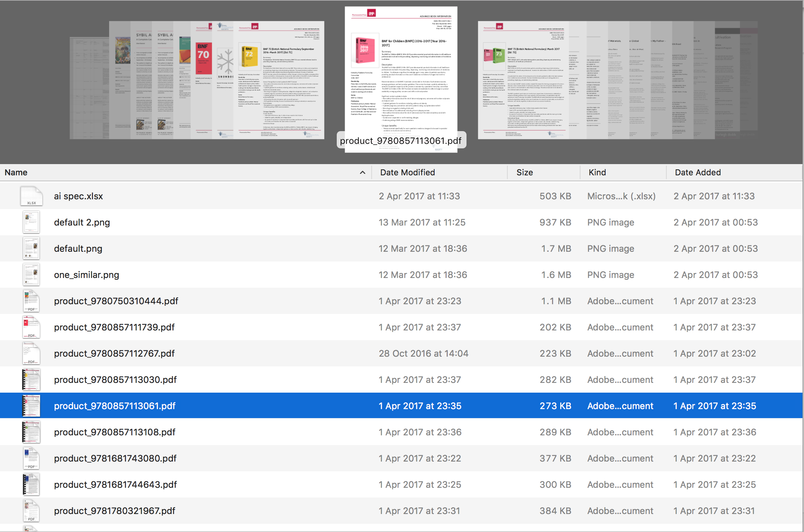Select product_9781780321967.pdf file name
This screenshot has height=532, width=804.
pos(115,511)
